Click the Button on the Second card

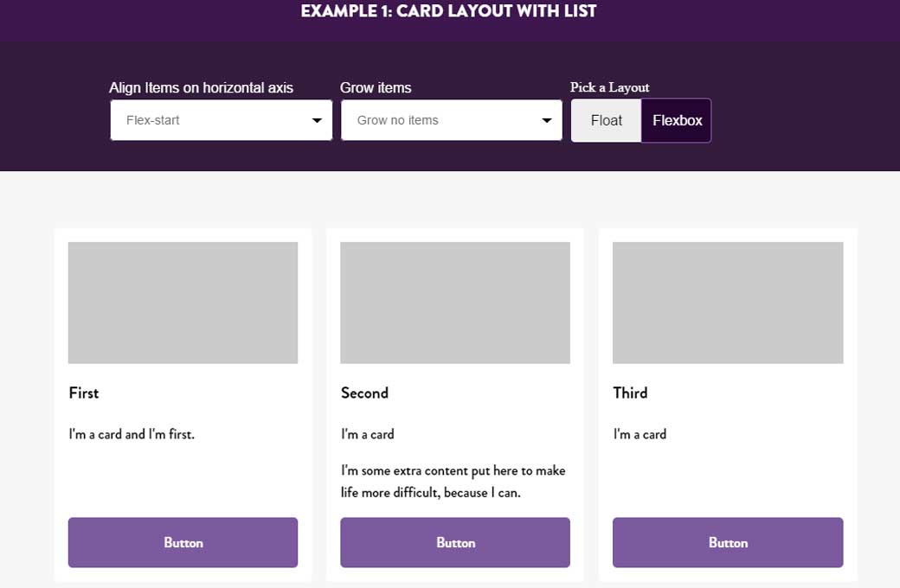point(455,542)
